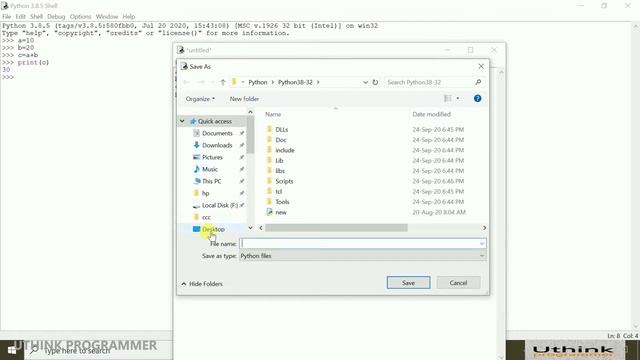Click the Cancel button
This screenshot has width=640, height=360.
(x=458, y=282)
